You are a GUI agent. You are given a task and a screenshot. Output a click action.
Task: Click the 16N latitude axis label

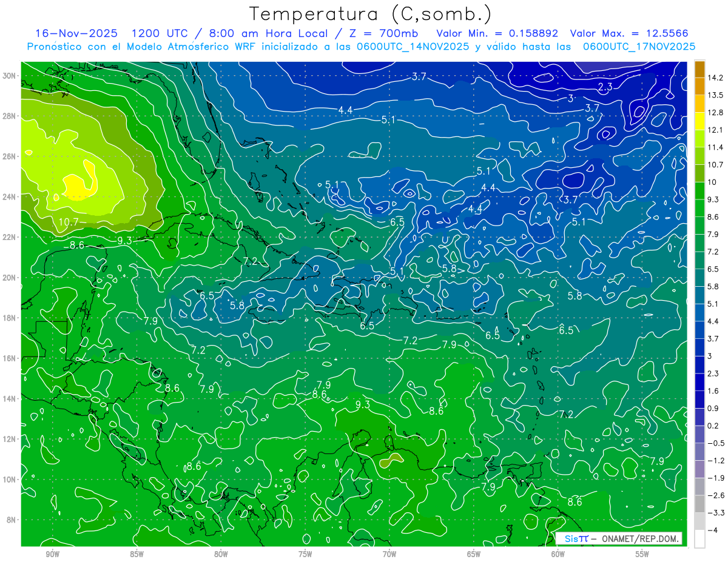[9, 358]
